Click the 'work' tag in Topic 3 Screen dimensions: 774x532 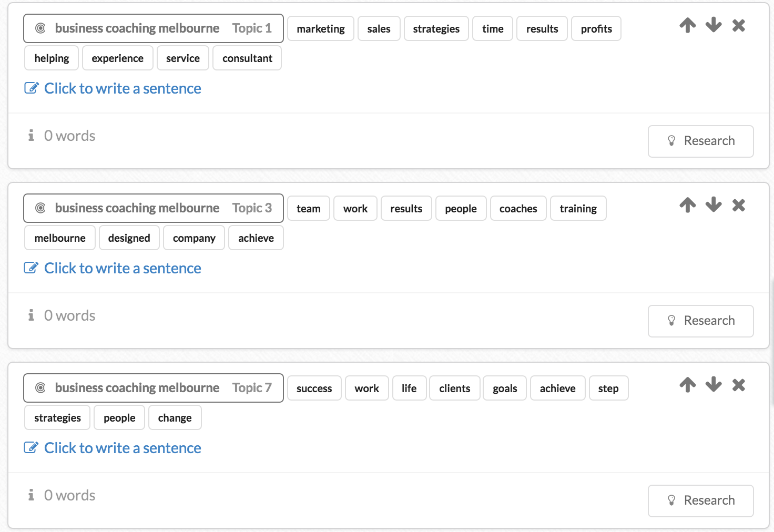pyautogui.click(x=355, y=208)
